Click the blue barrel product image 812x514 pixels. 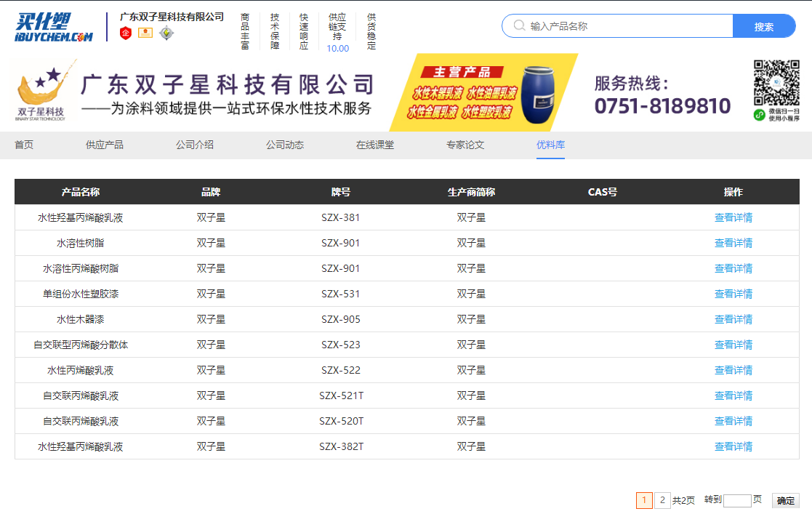(x=537, y=95)
